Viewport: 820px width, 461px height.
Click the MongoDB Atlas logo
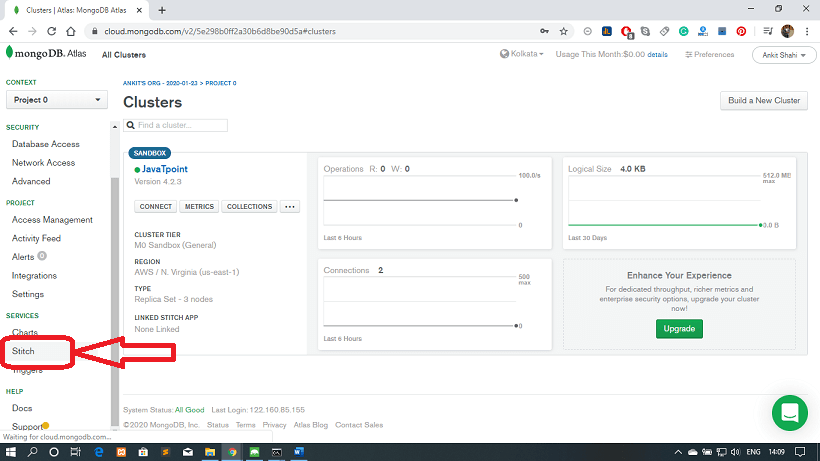[46, 53]
